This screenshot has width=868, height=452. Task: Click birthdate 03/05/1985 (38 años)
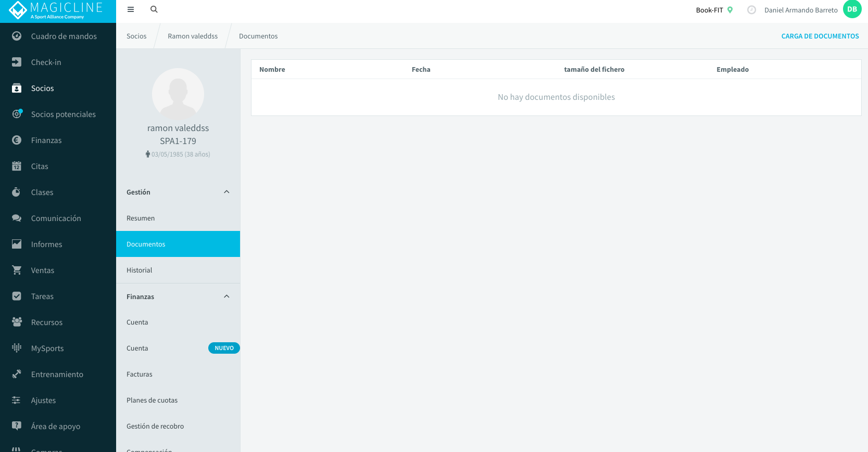(181, 154)
